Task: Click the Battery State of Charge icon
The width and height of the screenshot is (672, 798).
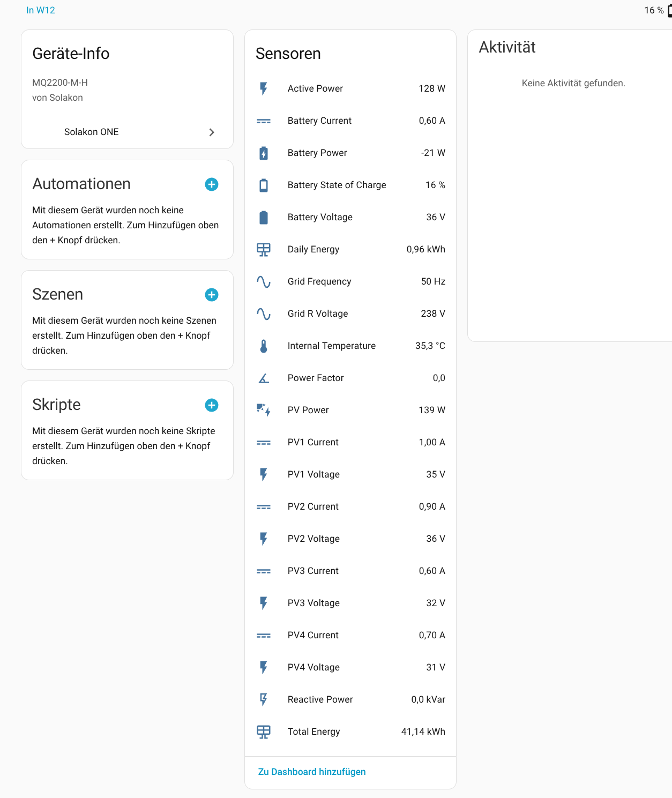Action: [264, 185]
